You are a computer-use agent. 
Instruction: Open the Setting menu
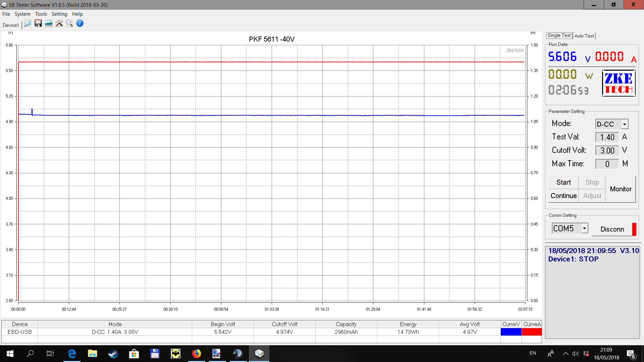click(59, 14)
